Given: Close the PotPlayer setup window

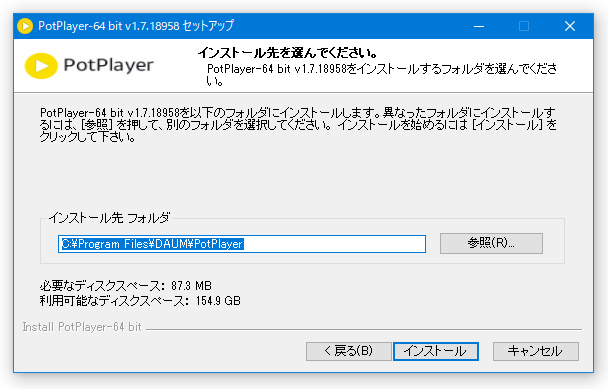Looking at the screenshot, I should point(570,26).
